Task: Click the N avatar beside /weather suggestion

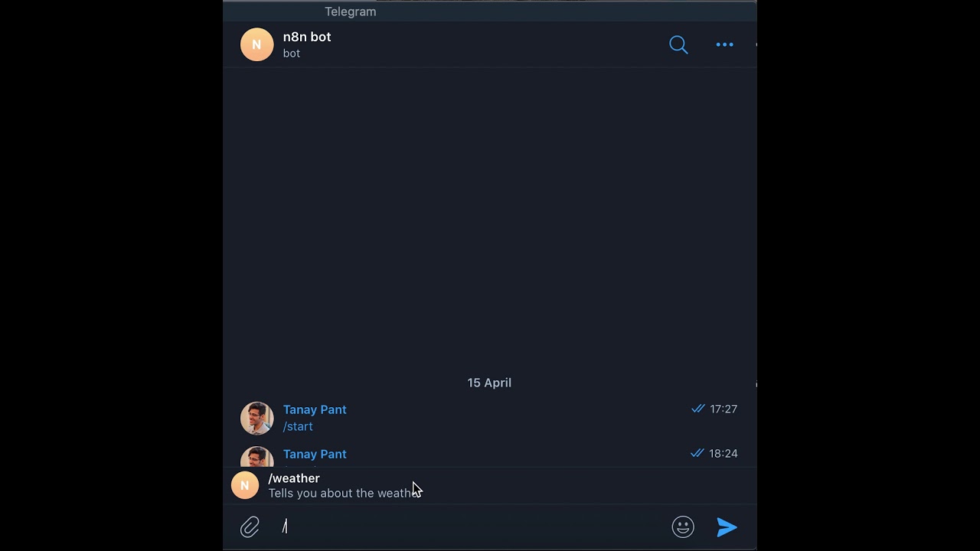Action: (x=245, y=485)
